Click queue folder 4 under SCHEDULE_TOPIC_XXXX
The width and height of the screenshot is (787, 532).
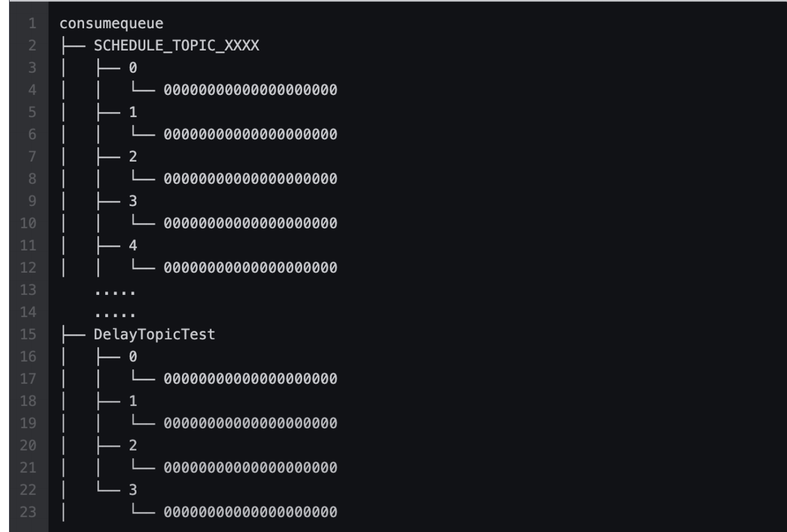133,246
